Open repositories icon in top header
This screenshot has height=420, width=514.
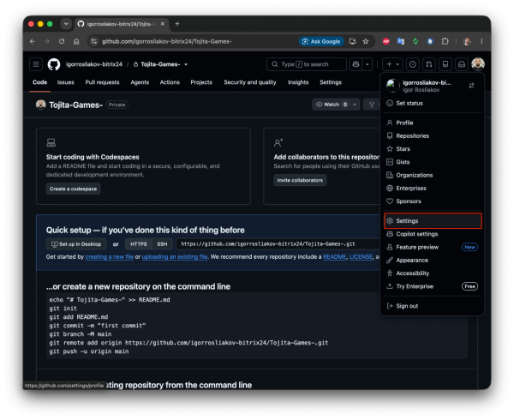coord(445,64)
